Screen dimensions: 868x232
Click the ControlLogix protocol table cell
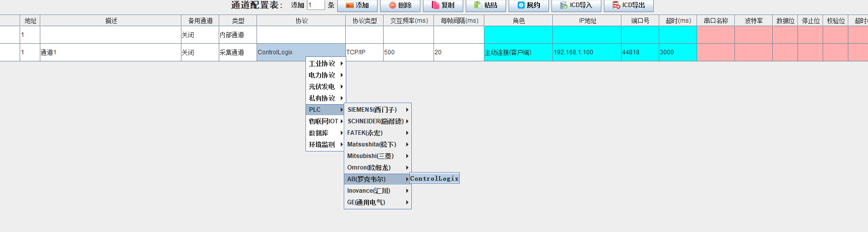[301, 52]
